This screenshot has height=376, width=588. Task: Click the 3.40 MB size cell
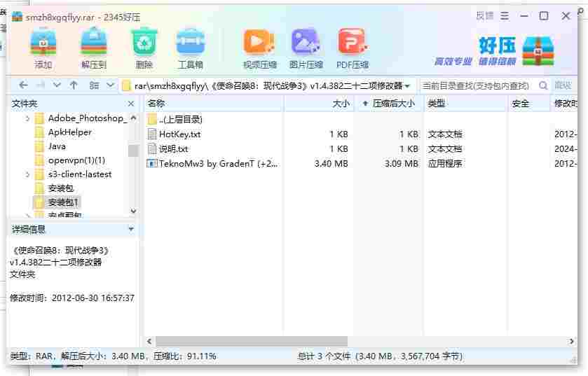[x=331, y=164]
